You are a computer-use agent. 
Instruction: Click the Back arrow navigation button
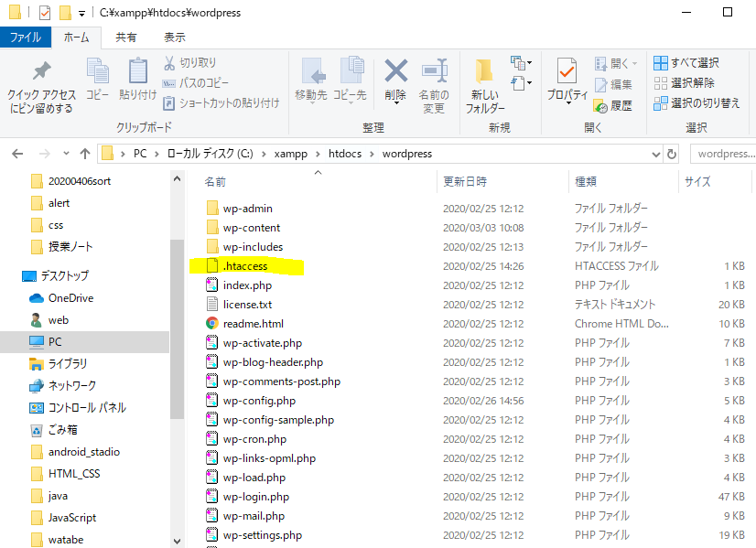click(17, 154)
